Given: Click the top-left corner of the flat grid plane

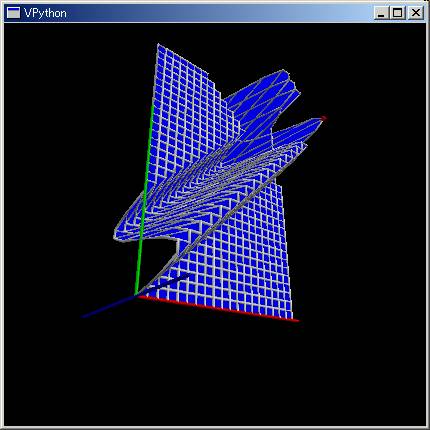Looking at the screenshot, I should [x=158, y=45].
